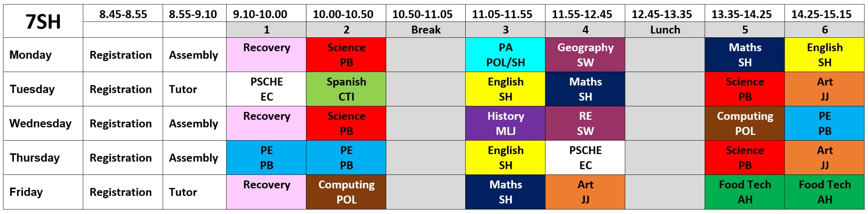Viewport: 868px width, 214px height.
Task: Select Monday's cyan PA POL/SH cell
Action: click(x=505, y=55)
